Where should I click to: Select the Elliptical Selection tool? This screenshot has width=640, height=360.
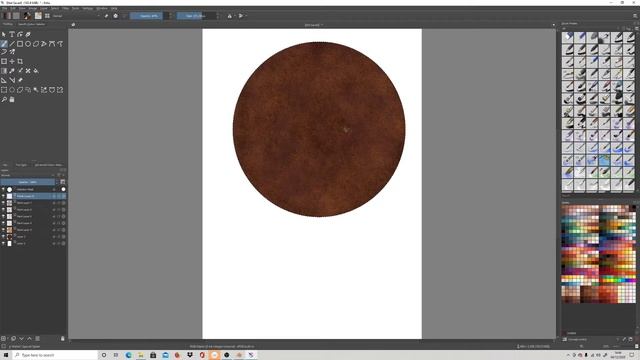coord(12,90)
